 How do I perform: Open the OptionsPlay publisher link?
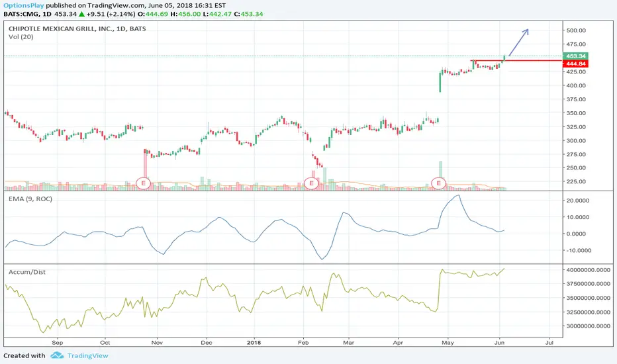point(24,5)
